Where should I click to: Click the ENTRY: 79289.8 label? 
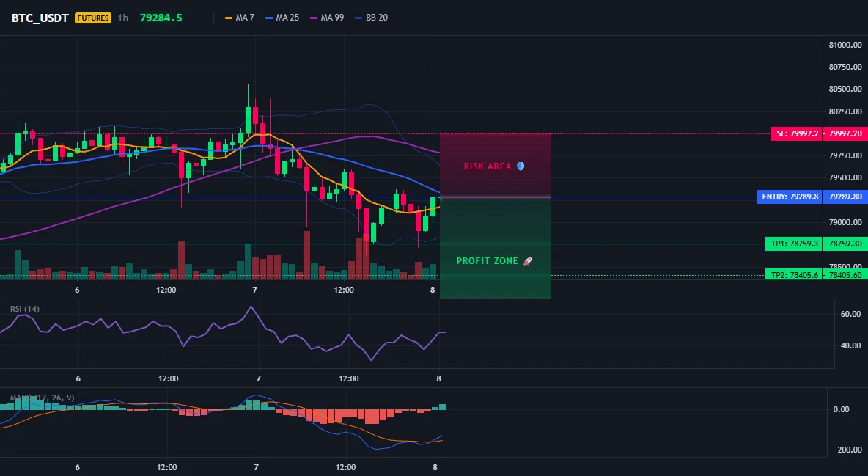(x=790, y=197)
